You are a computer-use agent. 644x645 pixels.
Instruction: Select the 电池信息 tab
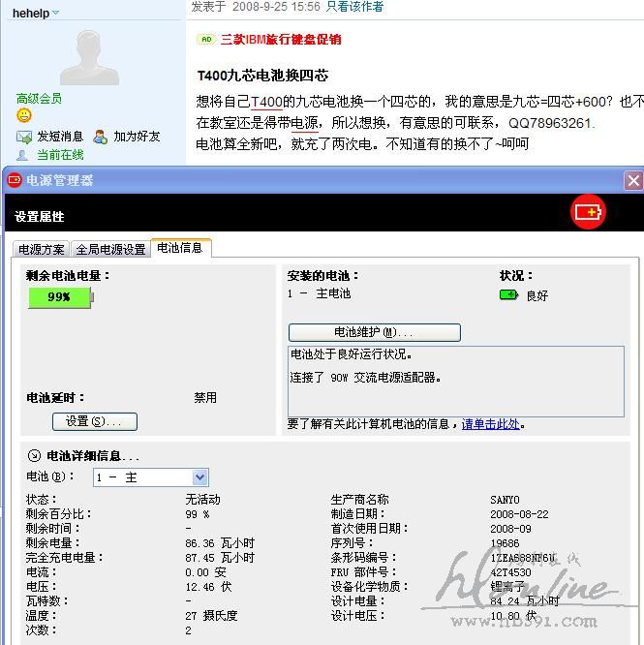tap(180, 248)
